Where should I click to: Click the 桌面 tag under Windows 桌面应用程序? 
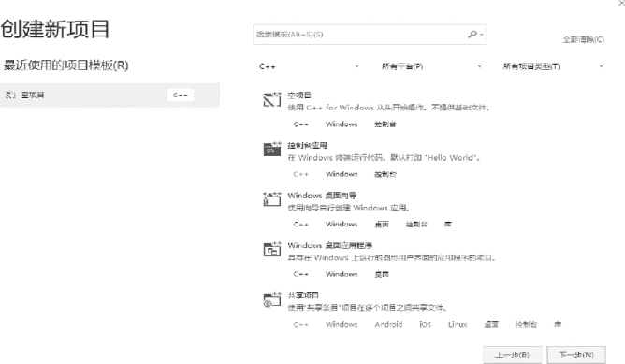pos(382,274)
